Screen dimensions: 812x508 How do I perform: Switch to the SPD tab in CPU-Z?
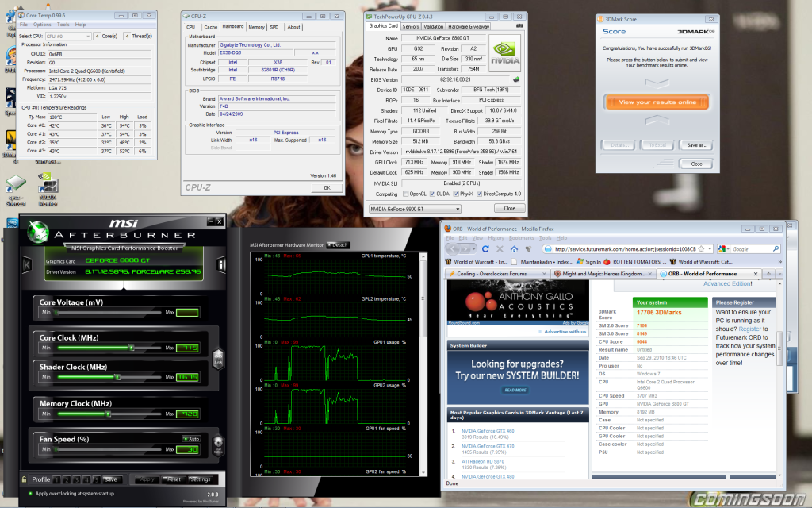coord(274,27)
